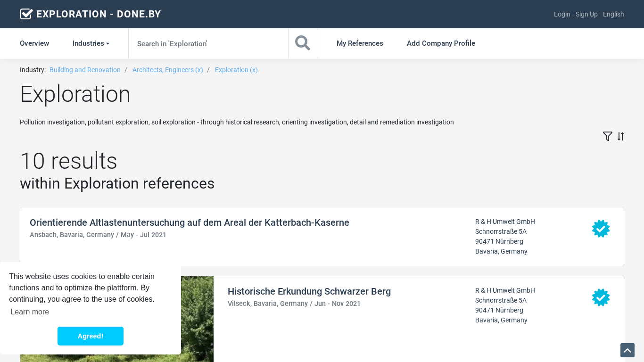Click verified badge on Schwarzer Berg reference
Image resolution: width=644 pixels, height=362 pixels.
[x=601, y=297]
